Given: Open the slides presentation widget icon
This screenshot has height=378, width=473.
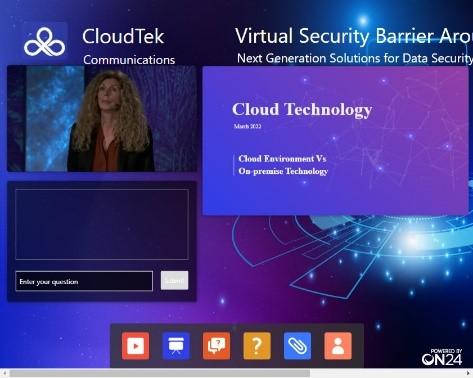Looking at the screenshot, I should (x=176, y=346).
